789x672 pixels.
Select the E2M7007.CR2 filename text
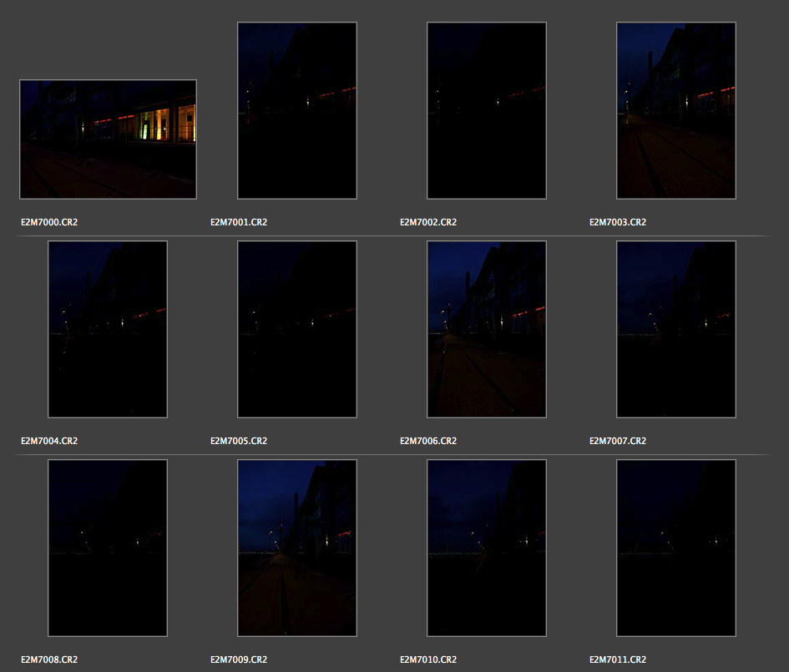coord(618,441)
